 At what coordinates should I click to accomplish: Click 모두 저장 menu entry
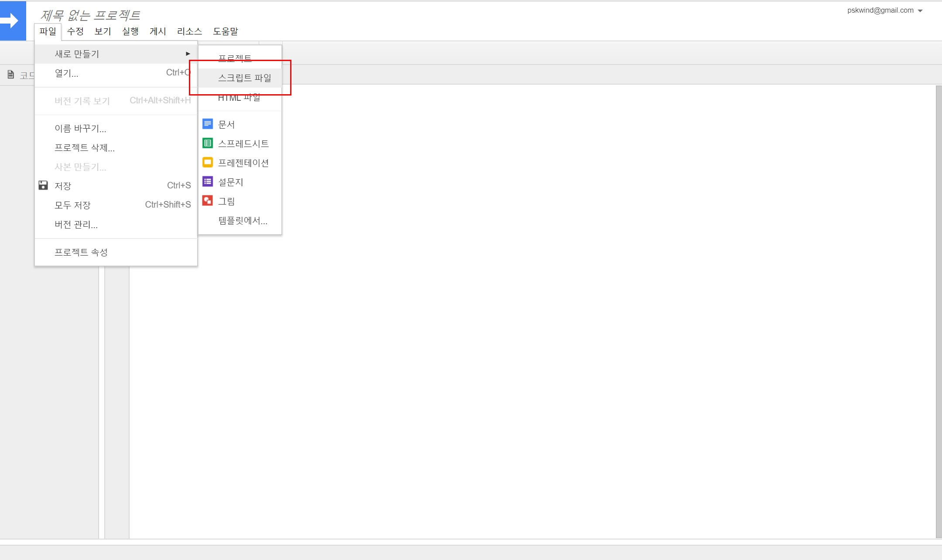pyautogui.click(x=116, y=205)
